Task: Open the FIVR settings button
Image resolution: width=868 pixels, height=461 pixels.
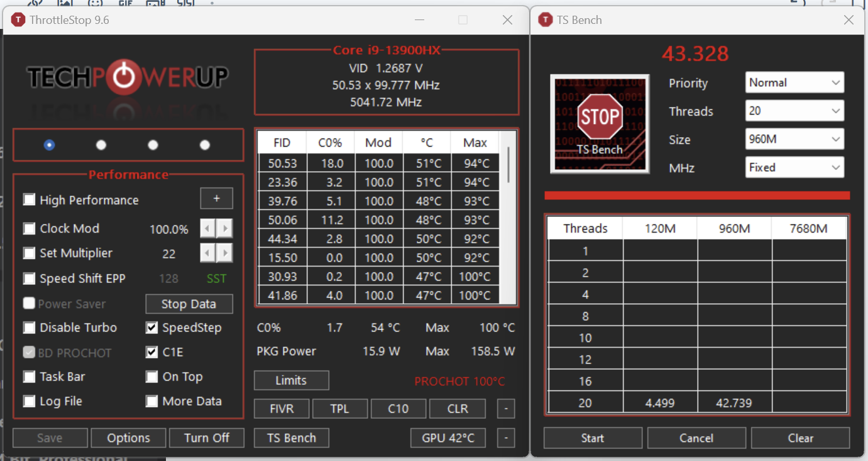Action: (282, 409)
